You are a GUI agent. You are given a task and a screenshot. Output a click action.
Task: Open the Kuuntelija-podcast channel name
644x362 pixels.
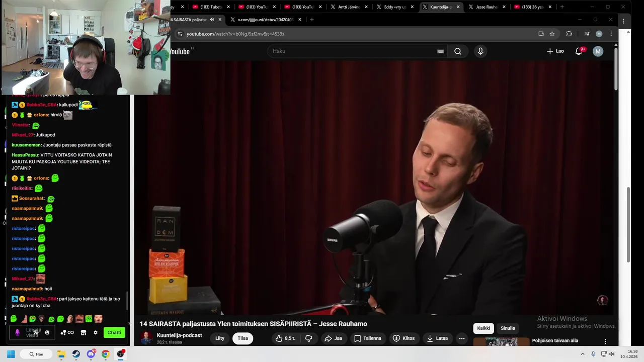click(x=179, y=335)
